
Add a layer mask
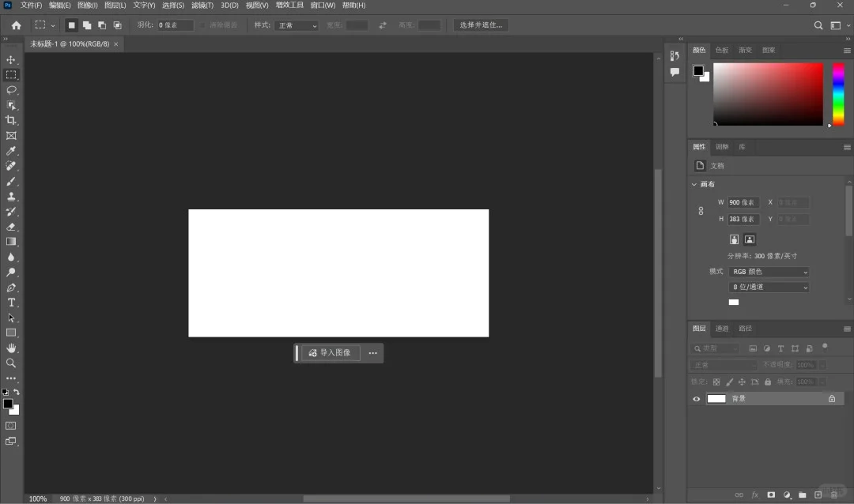coord(771,495)
